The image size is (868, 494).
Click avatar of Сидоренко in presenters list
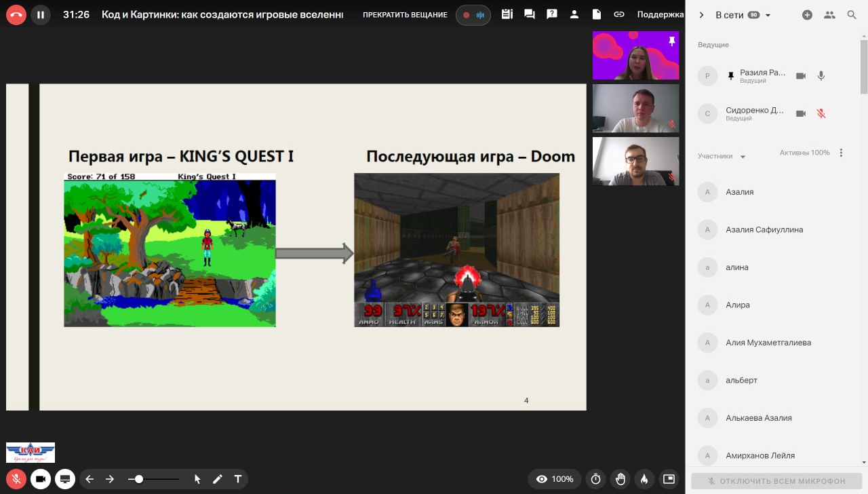click(x=707, y=113)
